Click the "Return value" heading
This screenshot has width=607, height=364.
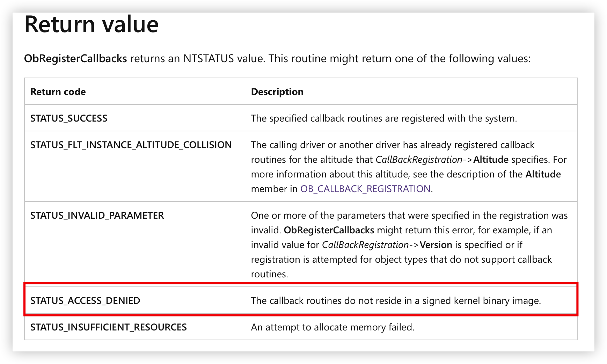coord(92,24)
